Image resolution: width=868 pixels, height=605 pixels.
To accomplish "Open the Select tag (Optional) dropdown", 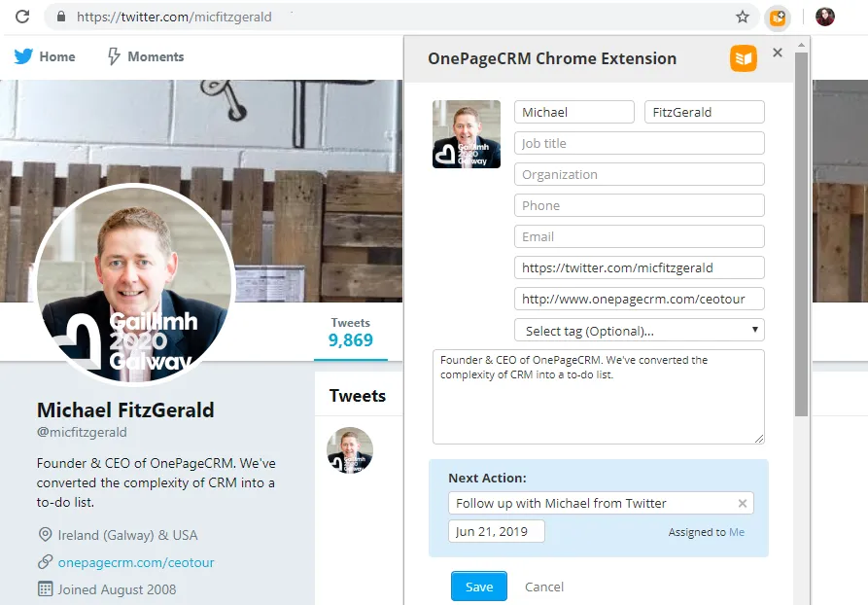I will pos(640,330).
